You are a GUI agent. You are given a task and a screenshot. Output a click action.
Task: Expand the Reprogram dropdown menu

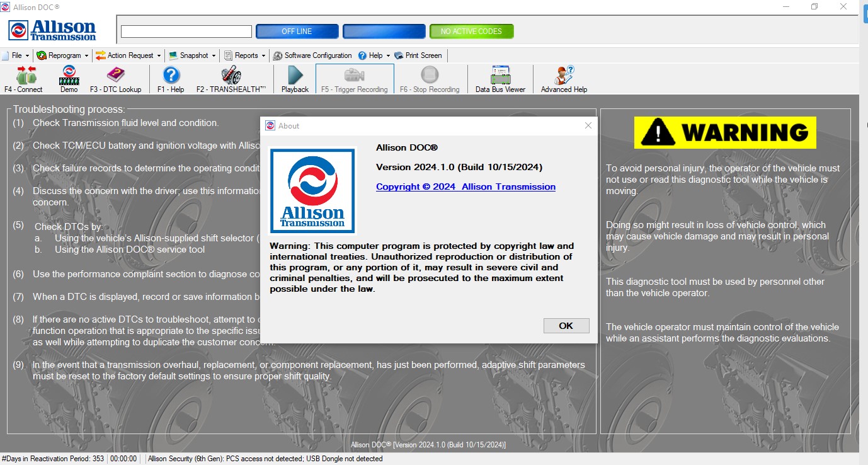pyautogui.click(x=62, y=55)
